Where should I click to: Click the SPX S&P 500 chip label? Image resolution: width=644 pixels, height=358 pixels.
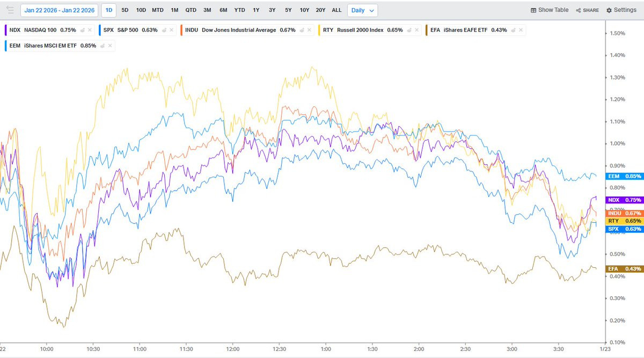[121, 30]
